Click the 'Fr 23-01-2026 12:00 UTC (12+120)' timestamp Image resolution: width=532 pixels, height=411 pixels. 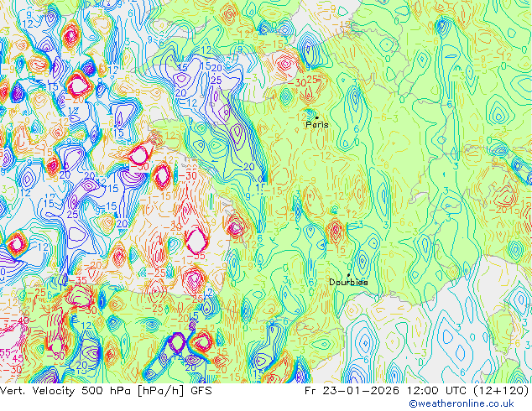click(417, 391)
